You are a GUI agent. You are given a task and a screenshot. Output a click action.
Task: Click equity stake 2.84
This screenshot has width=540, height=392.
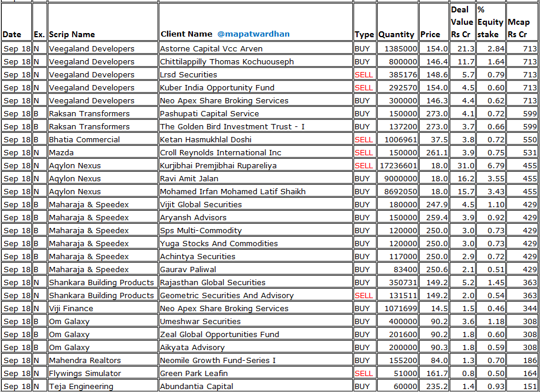[496, 48]
